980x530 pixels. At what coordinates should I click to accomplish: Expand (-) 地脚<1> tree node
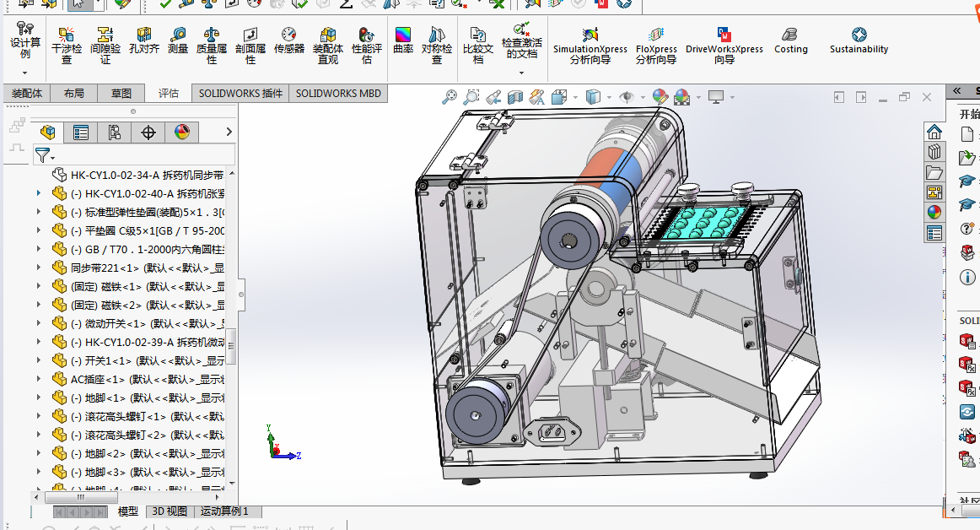click(39, 398)
